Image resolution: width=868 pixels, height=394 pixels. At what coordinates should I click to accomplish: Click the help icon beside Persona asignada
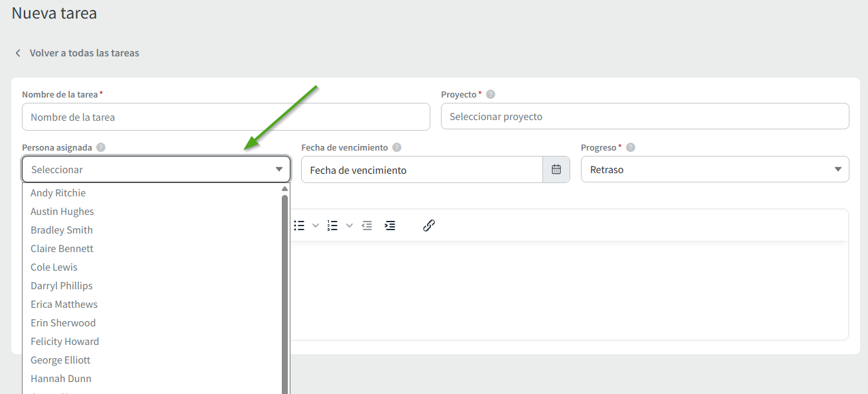[101, 148]
